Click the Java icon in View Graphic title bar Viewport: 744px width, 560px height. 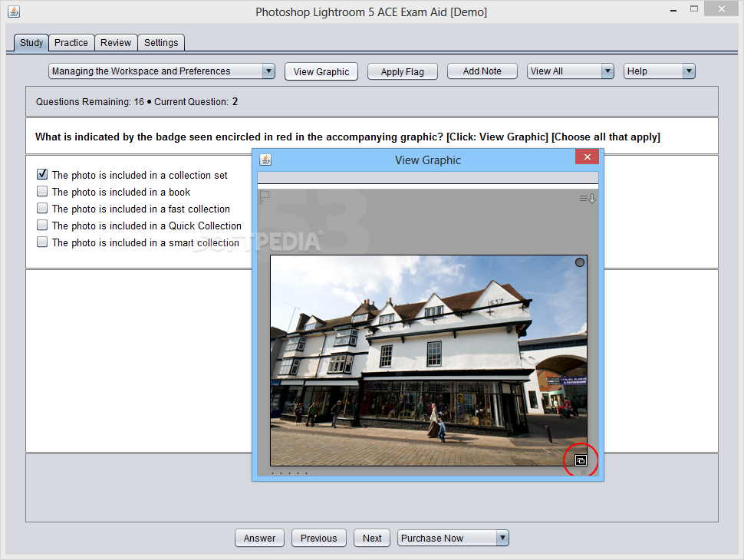[x=265, y=160]
